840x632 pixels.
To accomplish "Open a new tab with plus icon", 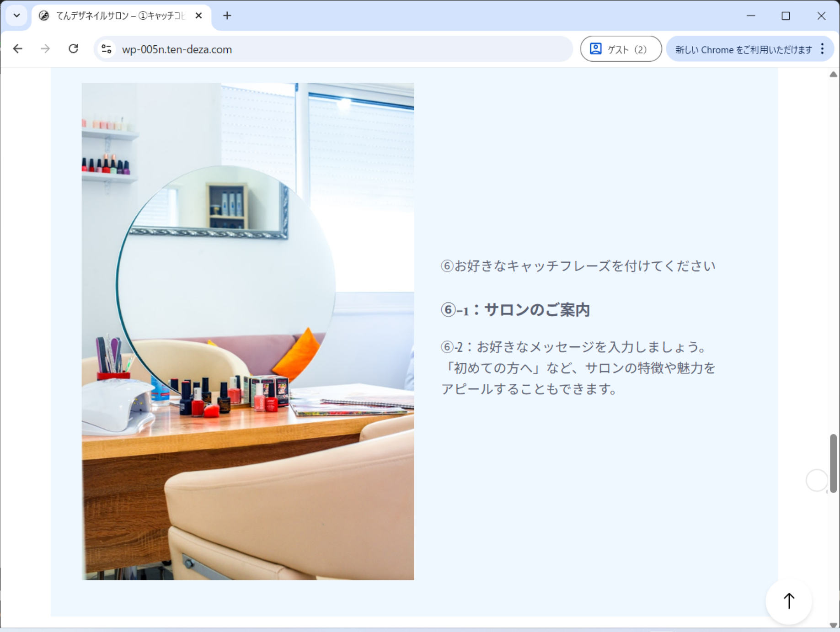I will coord(227,16).
